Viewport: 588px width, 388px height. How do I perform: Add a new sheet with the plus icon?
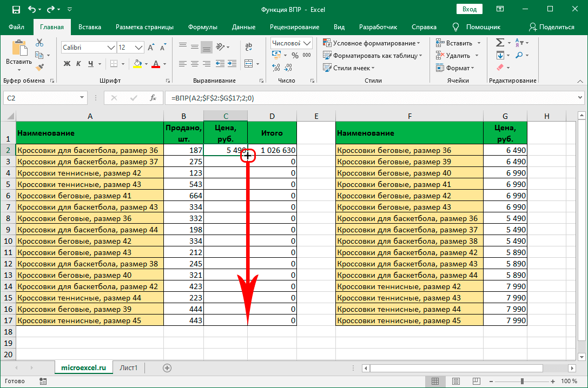click(x=167, y=368)
